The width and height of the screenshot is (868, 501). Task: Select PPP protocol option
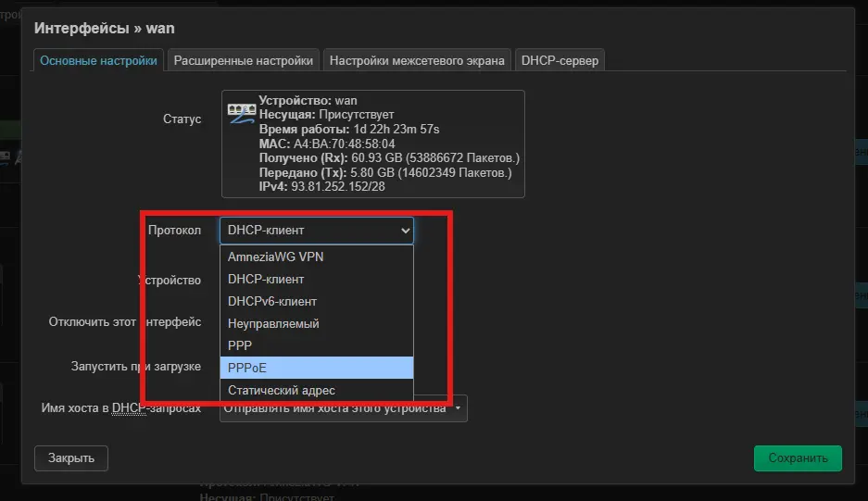317,345
